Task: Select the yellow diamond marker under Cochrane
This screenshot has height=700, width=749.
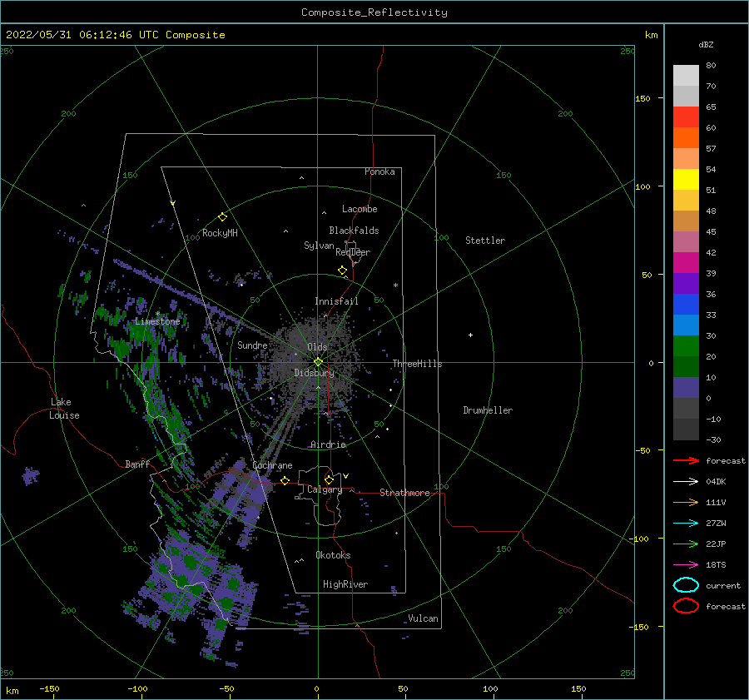Action: pyautogui.click(x=285, y=480)
